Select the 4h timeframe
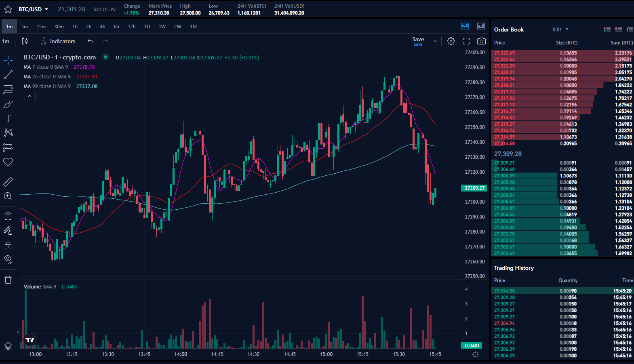Screen dimensions: 634x364 [x=103, y=27]
